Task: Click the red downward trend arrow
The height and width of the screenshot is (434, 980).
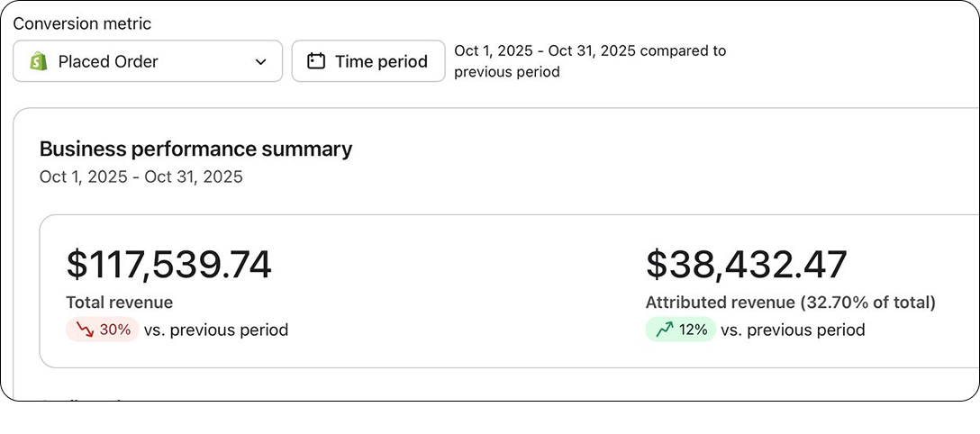Action: coord(85,330)
